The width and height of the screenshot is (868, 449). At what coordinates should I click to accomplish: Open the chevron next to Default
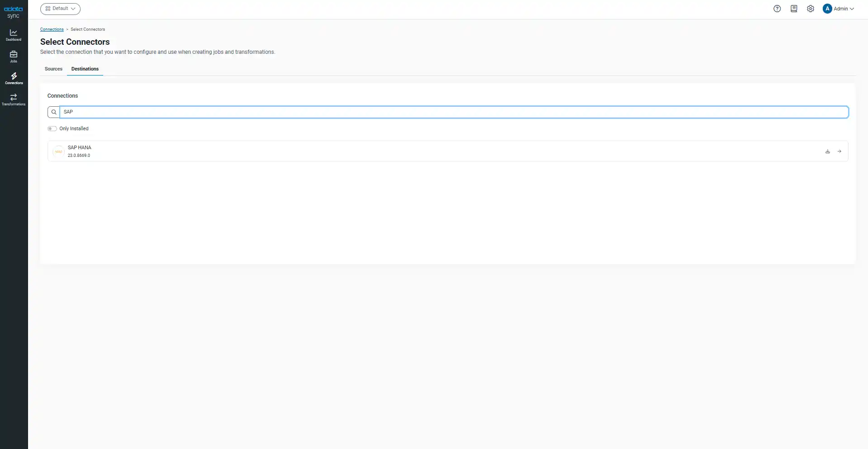click(73, 9)
